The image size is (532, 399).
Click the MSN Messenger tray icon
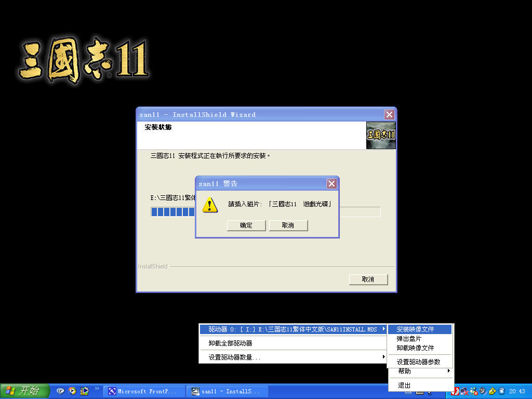click(x=473, y=391)
